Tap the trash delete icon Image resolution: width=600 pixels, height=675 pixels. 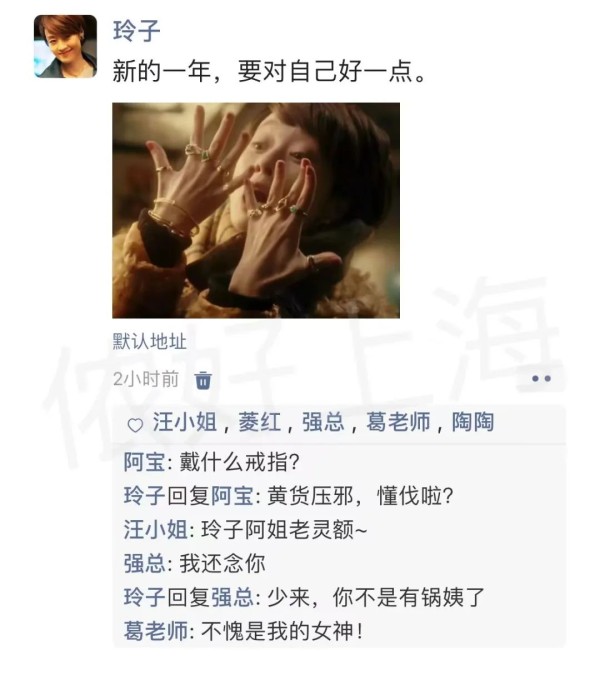(x=203, y=380)
